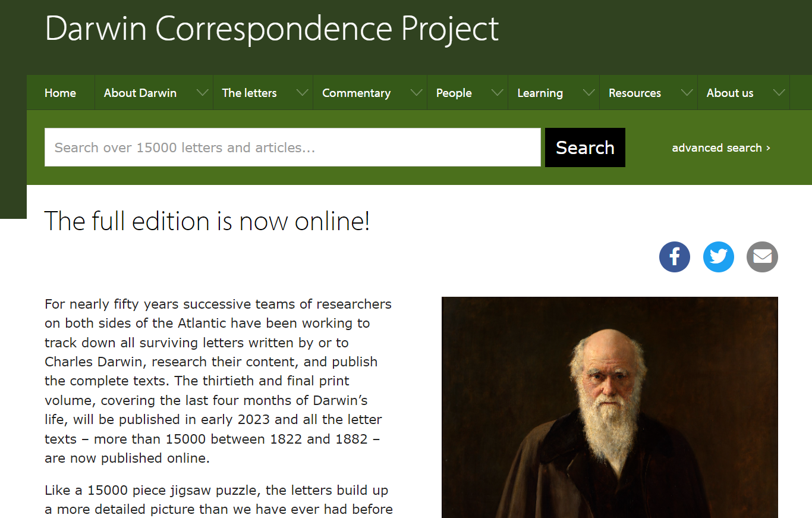Screen dimensions: 812x518
Task: Expand the People submenu chevron
Action: pyautogui.click(x=498, y=93)
